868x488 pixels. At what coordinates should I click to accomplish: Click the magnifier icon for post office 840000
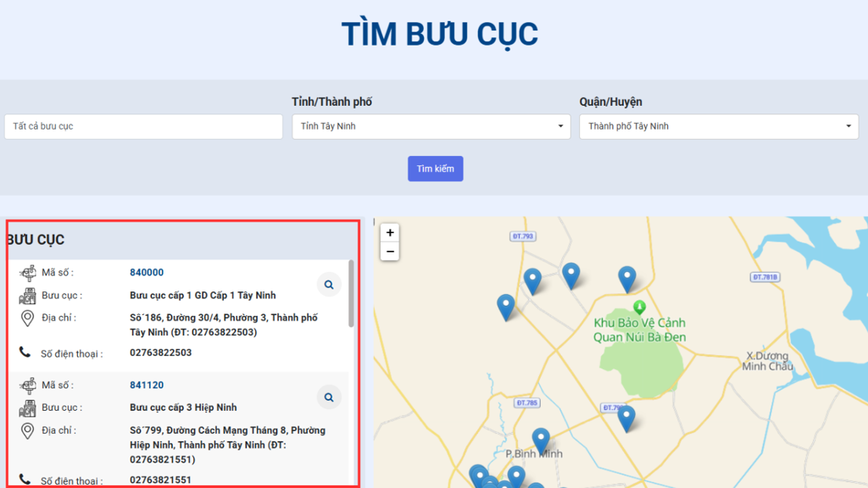click(328, 284)
